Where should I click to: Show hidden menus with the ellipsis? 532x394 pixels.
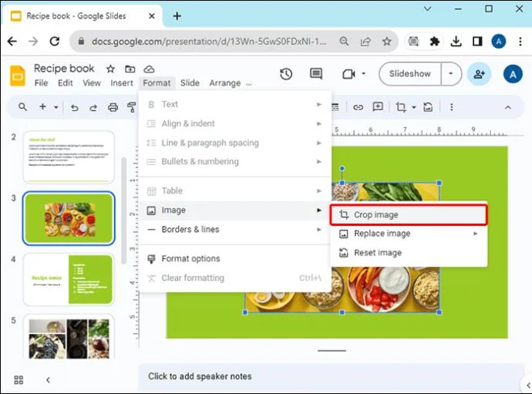(x=249, y=83)
